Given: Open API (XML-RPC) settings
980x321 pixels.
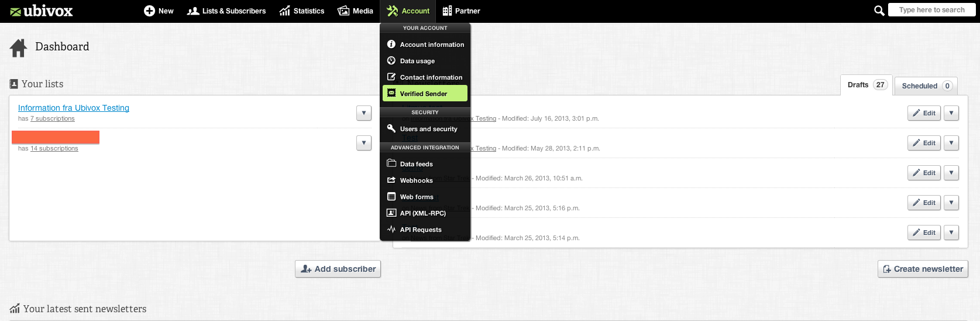Looking at the screenshot, I should [x=425, y=213].
